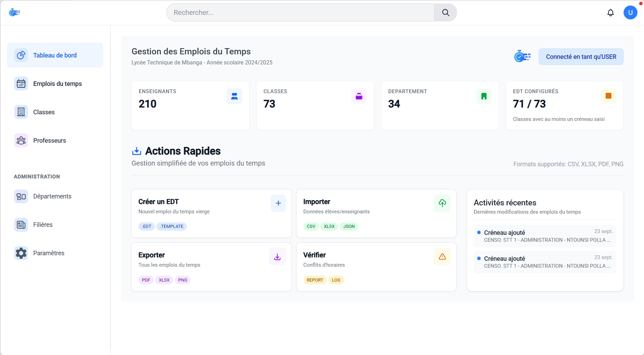Select Professeurs in the sidebar
The height and width of the screenshot is (355, 644).
[x=55, y=140]
